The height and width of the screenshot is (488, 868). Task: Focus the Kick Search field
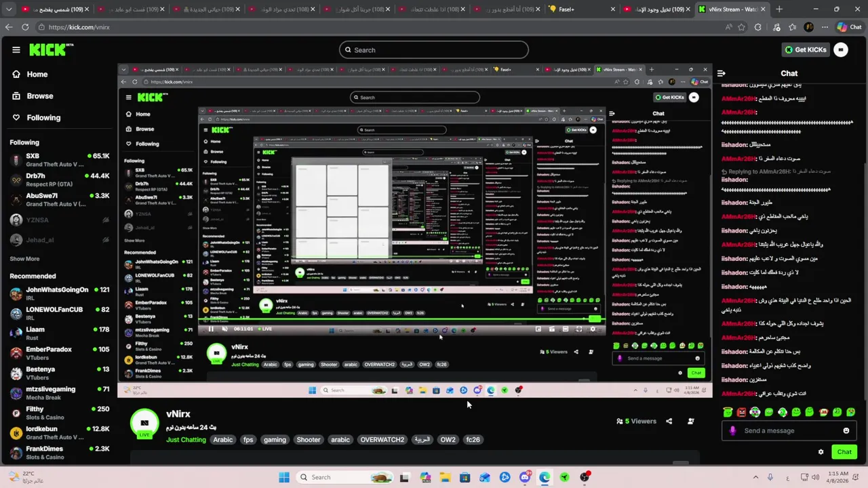434,49
